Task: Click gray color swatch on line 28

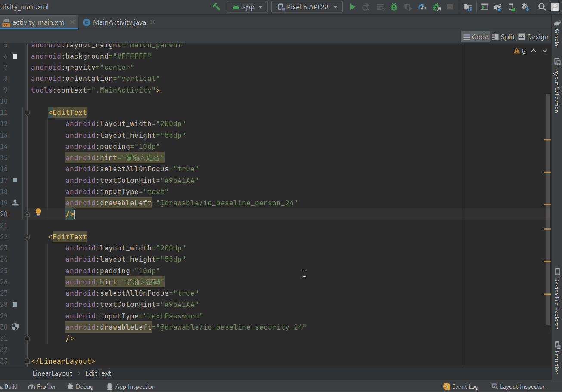Action: coord(15,304)
